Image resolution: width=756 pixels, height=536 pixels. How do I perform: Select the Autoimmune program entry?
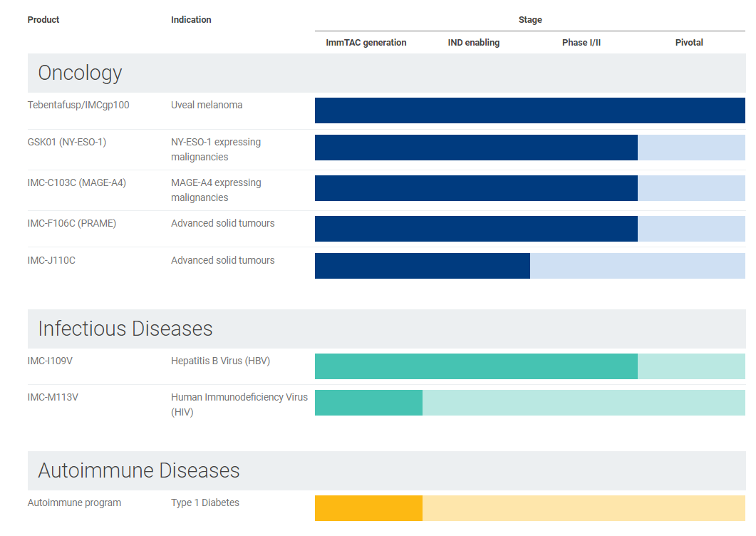[74, 502]
